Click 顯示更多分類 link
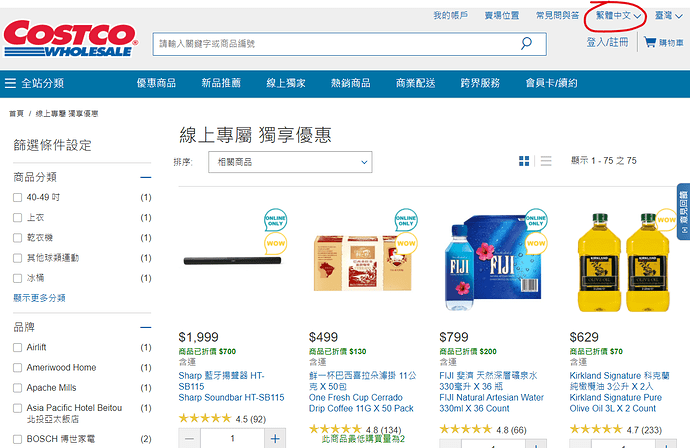 tap(39, 298)
